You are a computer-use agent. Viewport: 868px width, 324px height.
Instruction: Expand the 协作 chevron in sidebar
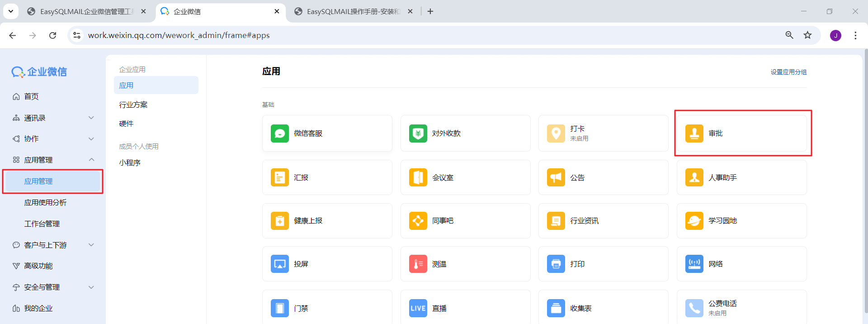(91, 139)
